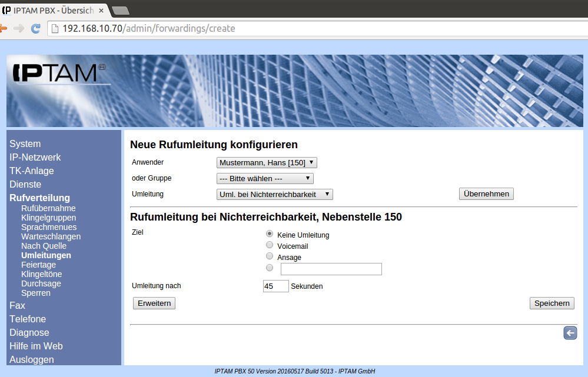The width and height of the screenshot is (588, 377).
Task: Select the Ansage radio button
Action: point(270,256)
